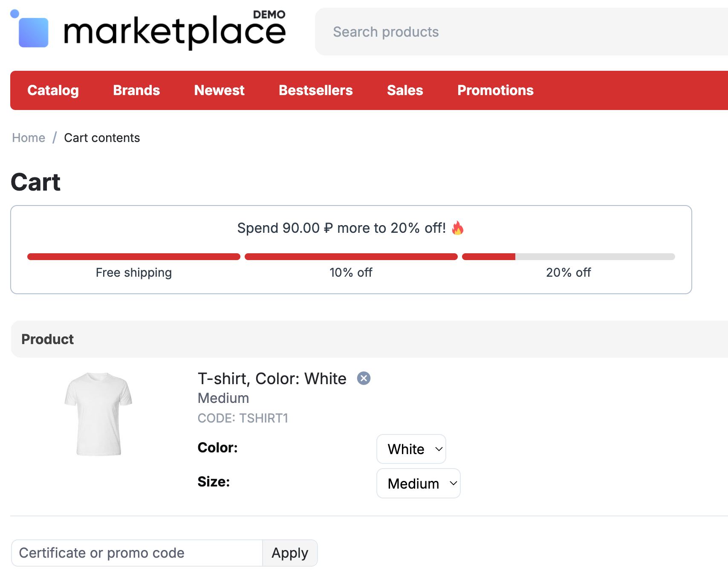Click the marketplace logo icon
The image size is (728, 579).
pos(30,30)
